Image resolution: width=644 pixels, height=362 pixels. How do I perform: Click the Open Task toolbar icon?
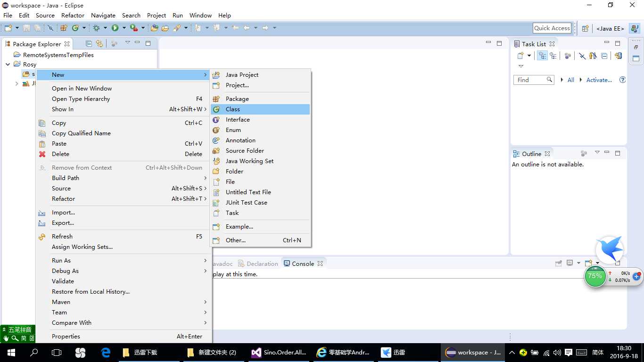[165, 28]
